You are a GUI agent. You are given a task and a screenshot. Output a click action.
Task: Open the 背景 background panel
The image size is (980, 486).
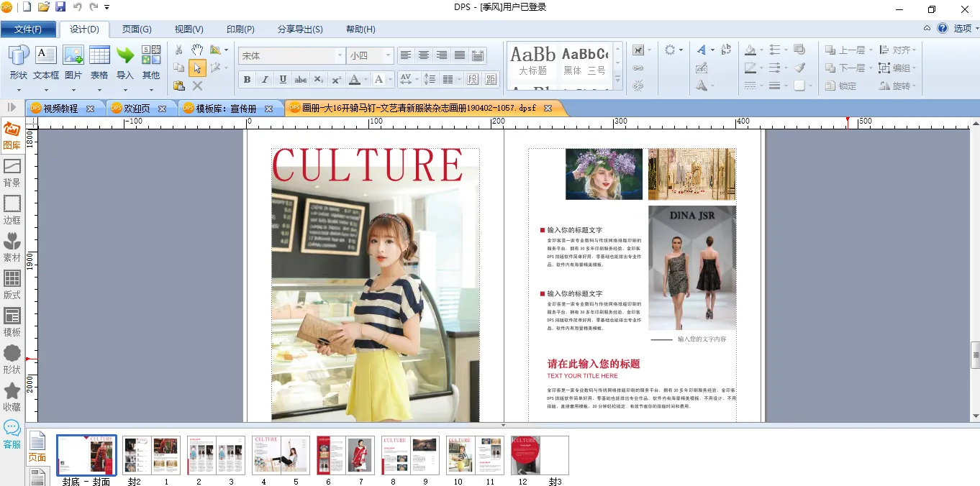(x=12, y=173)
